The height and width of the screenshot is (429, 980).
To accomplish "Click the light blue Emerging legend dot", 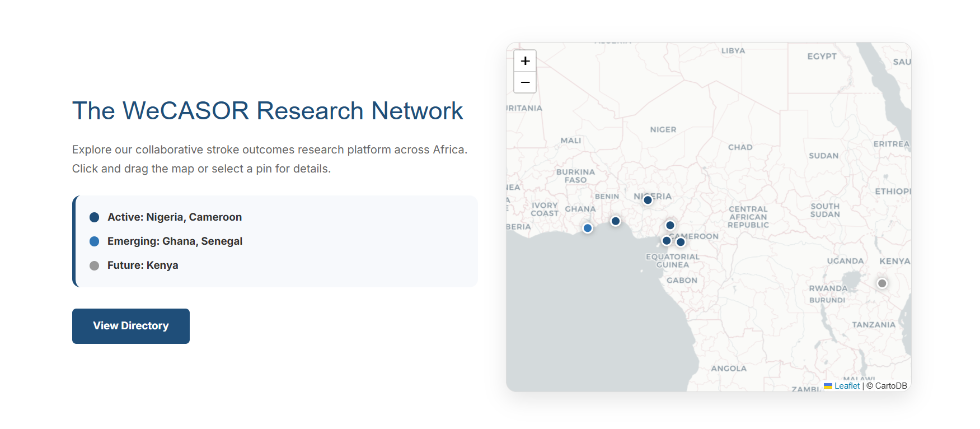I will [95, 241].
